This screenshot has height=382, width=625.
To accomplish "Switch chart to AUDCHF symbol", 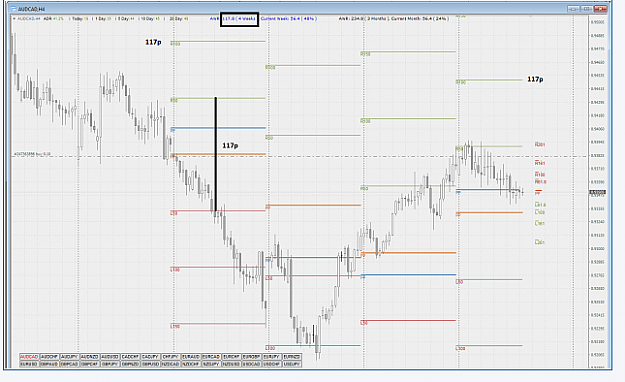I will (x=50, y=356).
